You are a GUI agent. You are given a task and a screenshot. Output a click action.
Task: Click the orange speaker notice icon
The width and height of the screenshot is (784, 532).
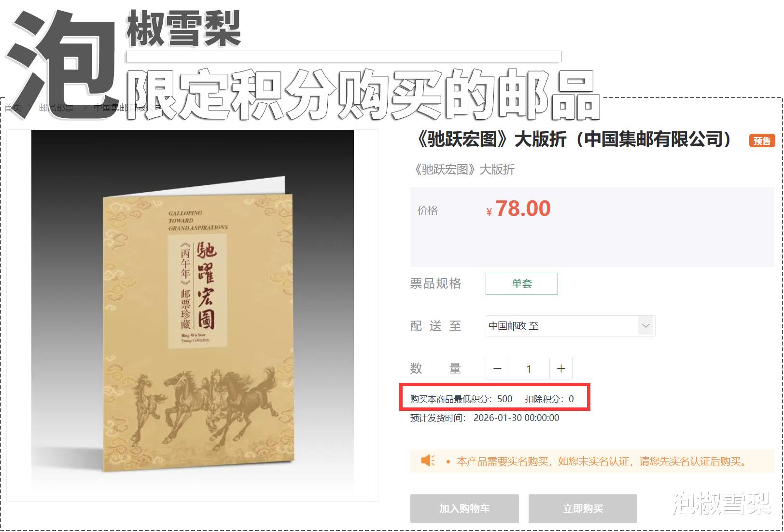[428, 461]
